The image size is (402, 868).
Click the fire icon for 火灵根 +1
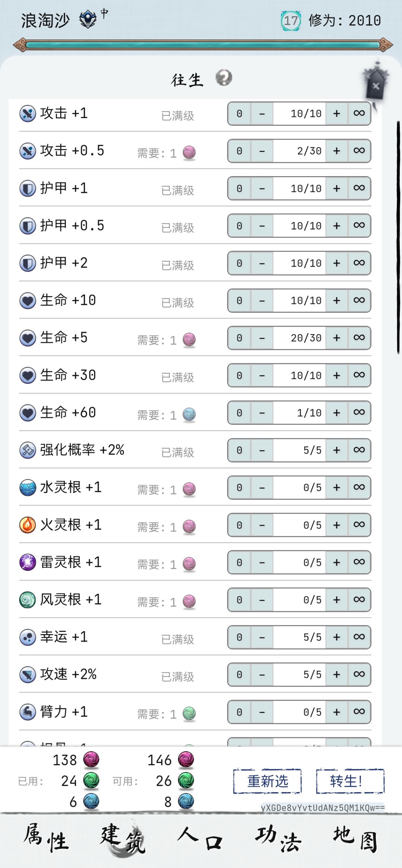(28, 525)
